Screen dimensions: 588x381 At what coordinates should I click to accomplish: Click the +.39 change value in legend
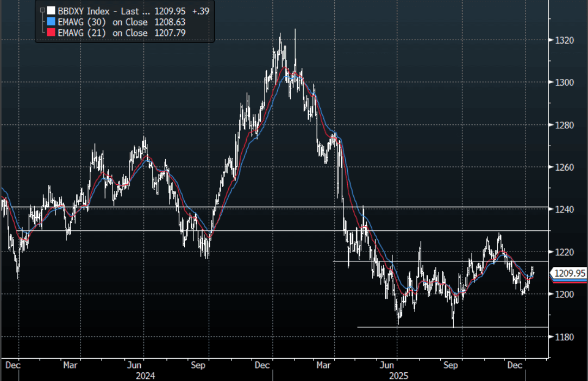[x=202, y=10]
